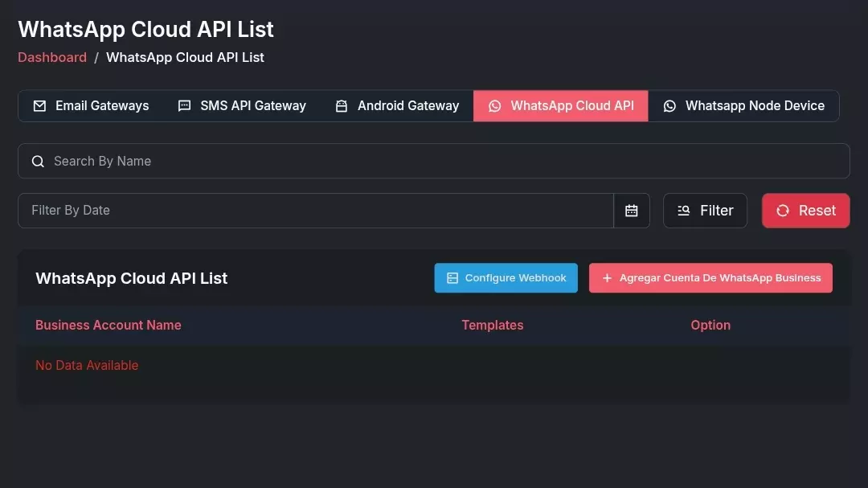Select the WhatsApp Cloud API tab
The image size is (868, 488).
561,106
